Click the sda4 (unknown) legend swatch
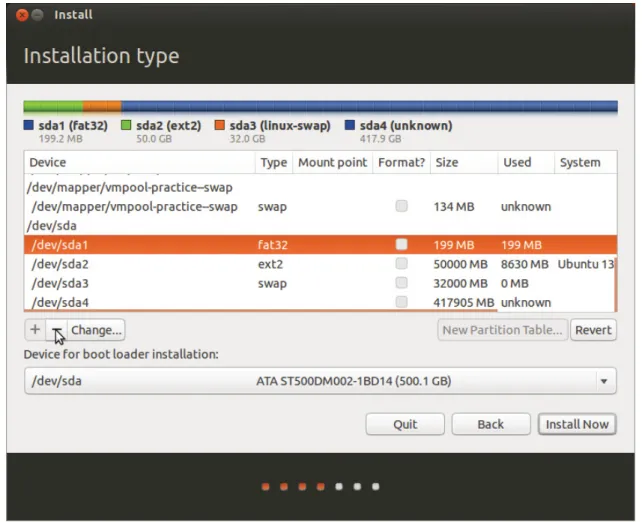The height and width of the screenshot is (522, 642). (350, 125)
